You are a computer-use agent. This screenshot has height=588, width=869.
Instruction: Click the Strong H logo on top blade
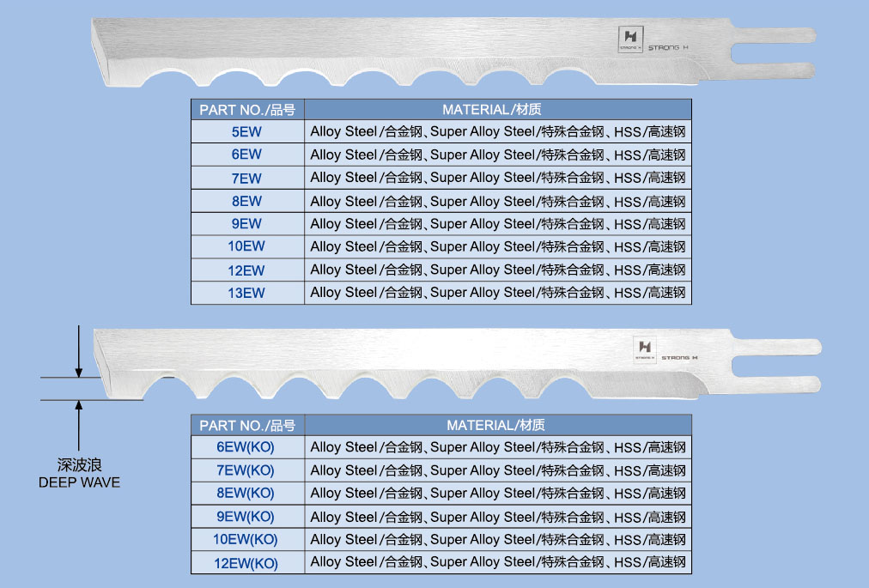(x=631, y=38)
